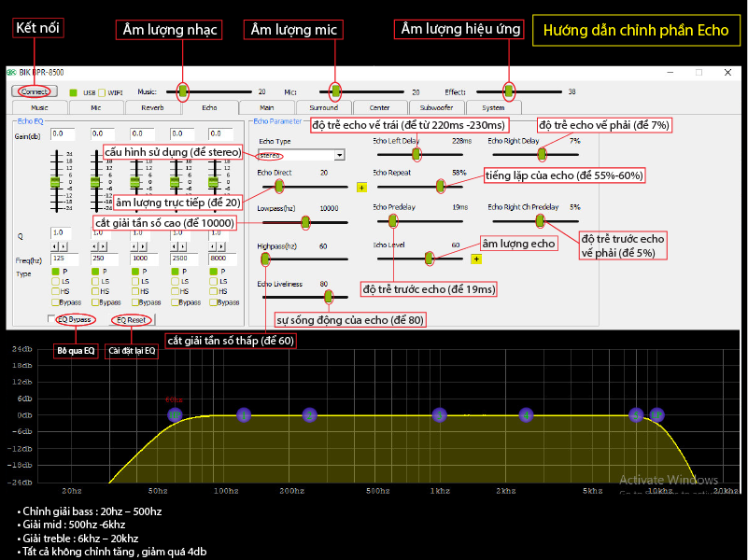Increase Q for the 125 Hz band with right arrow

63,246
